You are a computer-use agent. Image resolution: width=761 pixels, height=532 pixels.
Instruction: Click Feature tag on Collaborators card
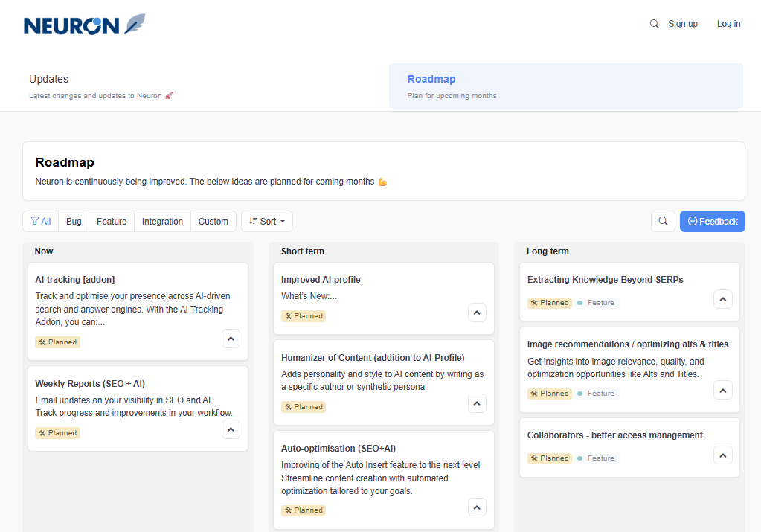[596, 458]
